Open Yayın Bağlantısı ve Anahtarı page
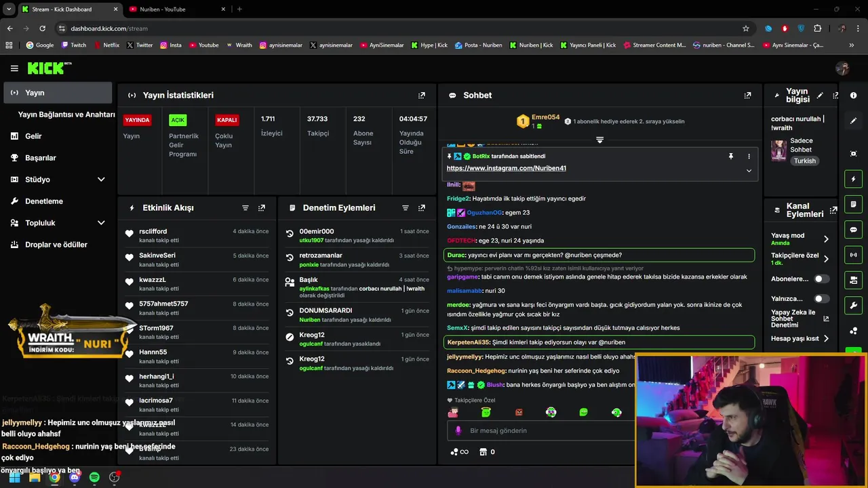Screen dimensions: 868x488 click(x=66, y=115)
